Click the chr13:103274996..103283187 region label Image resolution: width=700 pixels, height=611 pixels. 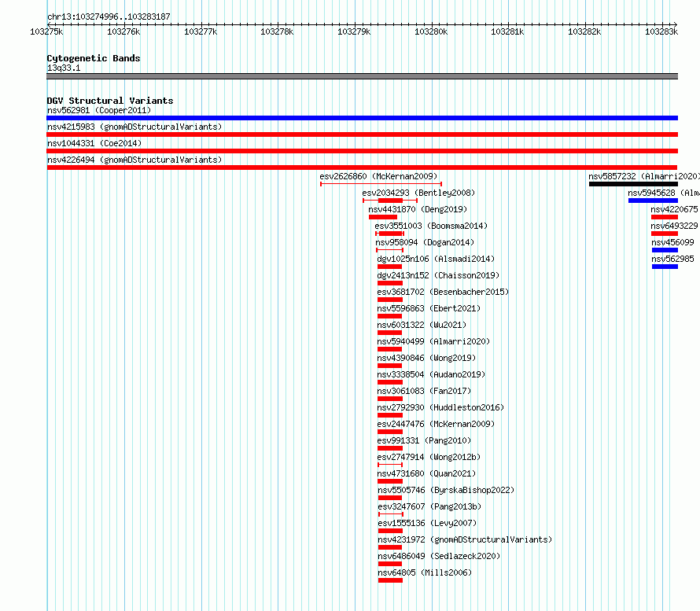(109, 17)
